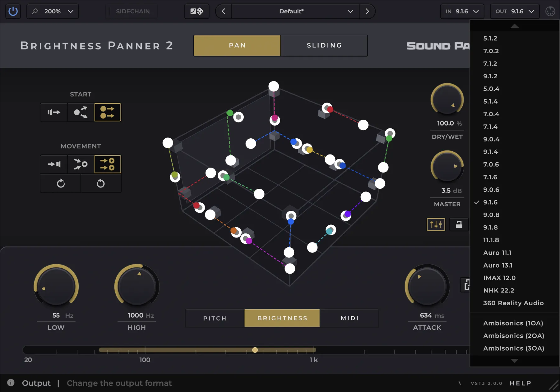
Task: Open the Default* preset dropdown
Action: [295, 12]
